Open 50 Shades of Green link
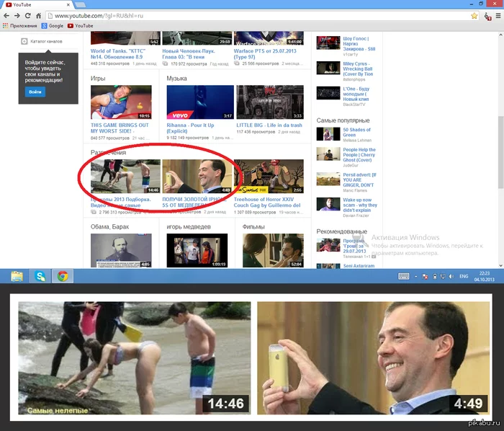 (357, 132)
